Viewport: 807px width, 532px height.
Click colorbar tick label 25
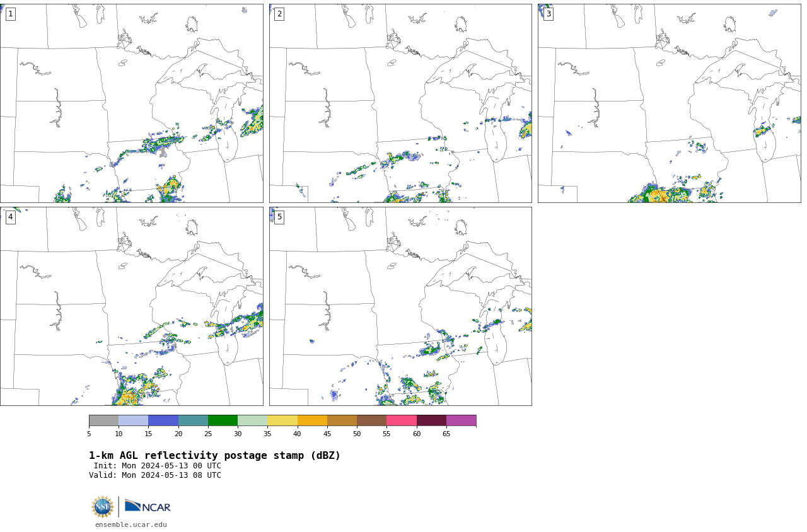click(208, 434)
